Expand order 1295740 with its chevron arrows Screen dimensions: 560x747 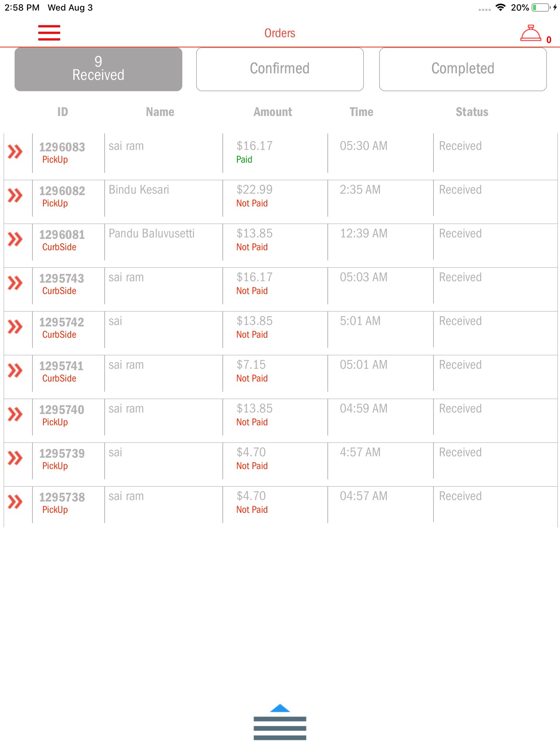coord(15,414)
